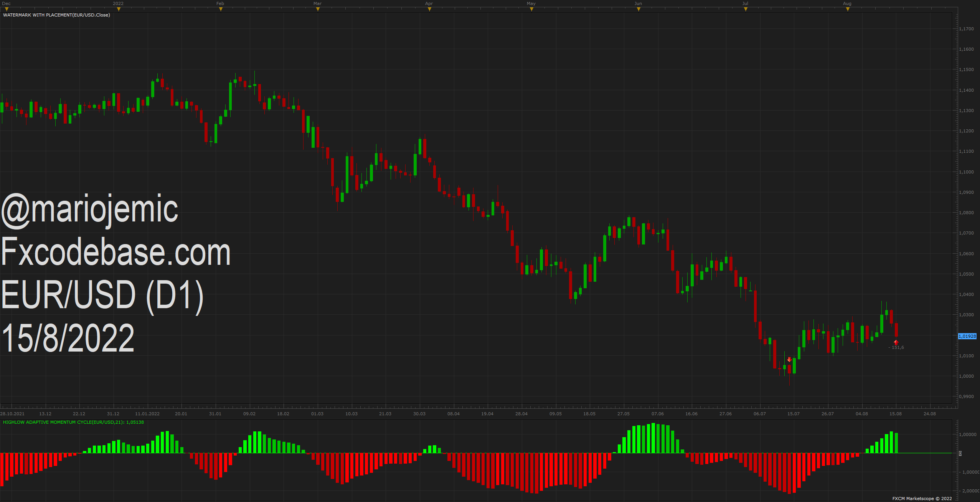
Task: Click the red up-arrow trade marker near 15.08
Action: pyautogui.click(x=896, y=342)
